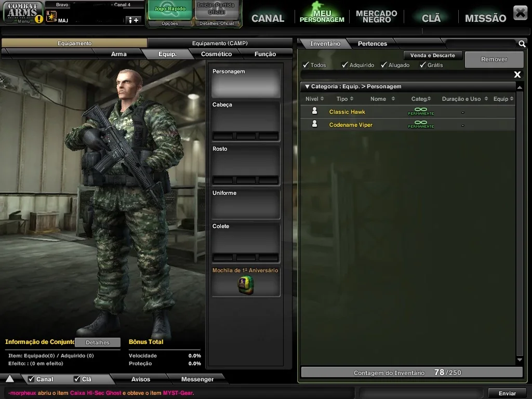Image resolution: width=532 pixels, height=399 pixels.
Task: Click the inventory search magnifier icon
Action: [522, 44]
